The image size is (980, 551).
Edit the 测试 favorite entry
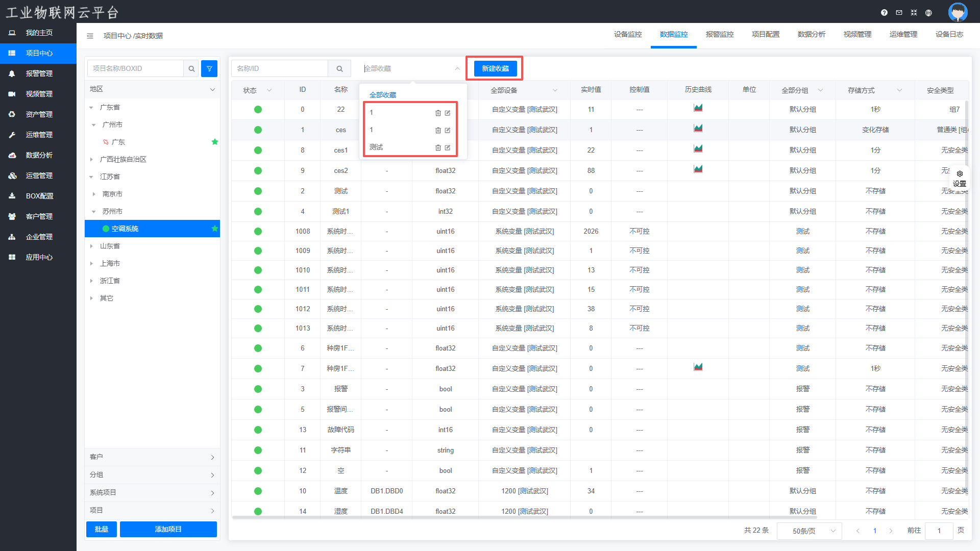(x=448, y=148)
